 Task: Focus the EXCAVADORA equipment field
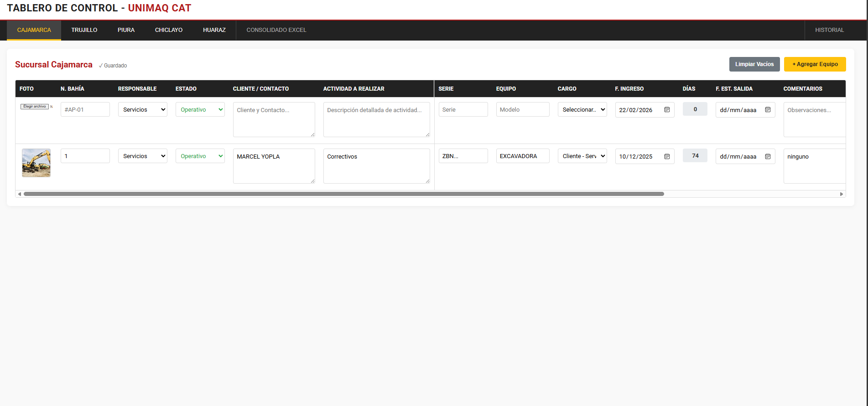click(523, 156)
